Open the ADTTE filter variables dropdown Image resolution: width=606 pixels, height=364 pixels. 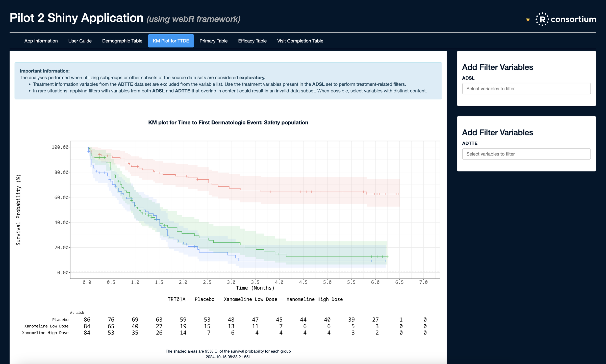pos(526,154)
